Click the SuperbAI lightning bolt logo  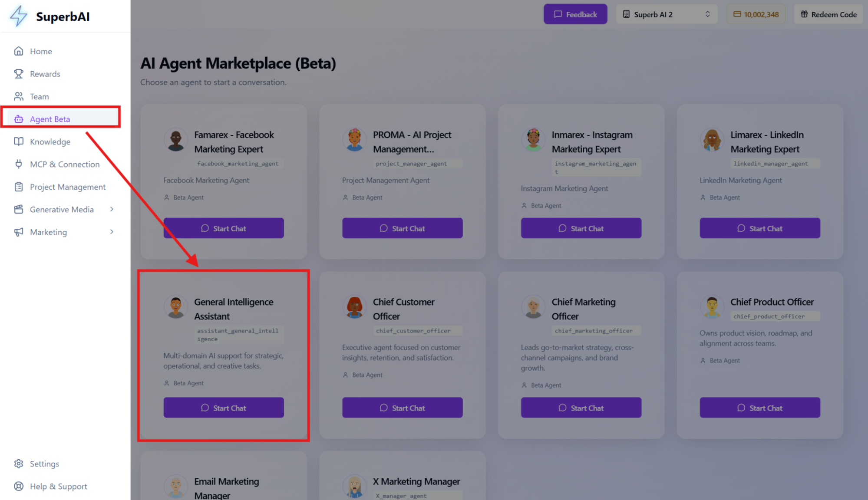(19, 16)
